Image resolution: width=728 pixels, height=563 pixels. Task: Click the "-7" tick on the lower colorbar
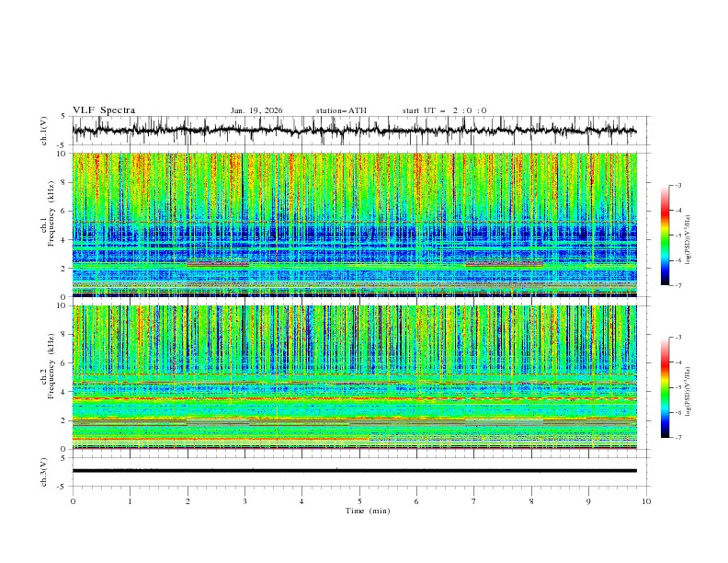677,438
